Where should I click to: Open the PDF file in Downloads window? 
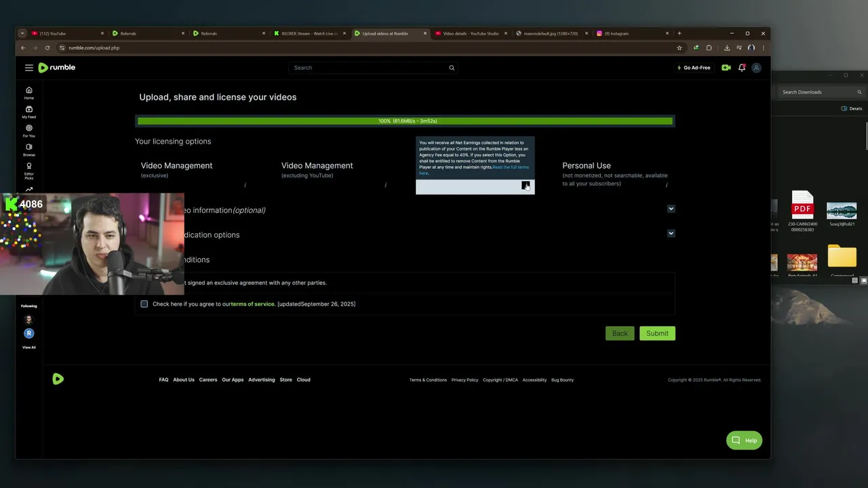(x=803, y=211)
